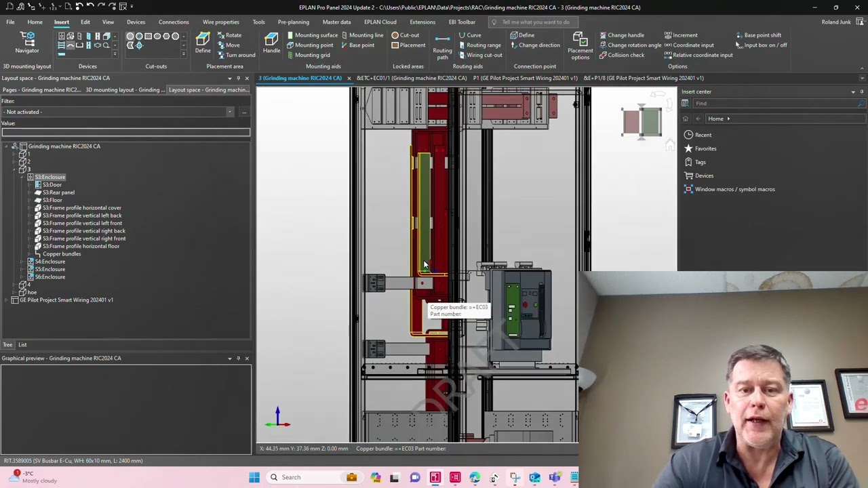868x488 pixels.
Task: Open Window macros / symbol macros
Action: (x=730, y=189)
